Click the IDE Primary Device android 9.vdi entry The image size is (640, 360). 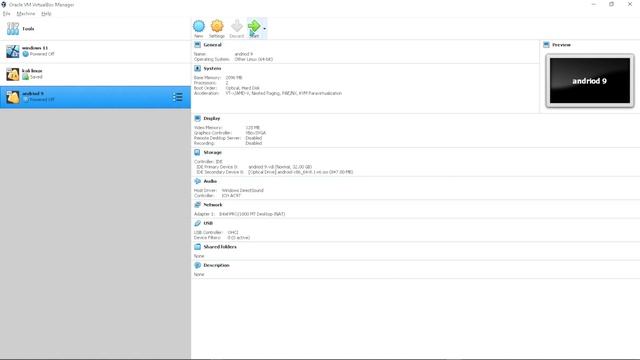pos(280,167)
